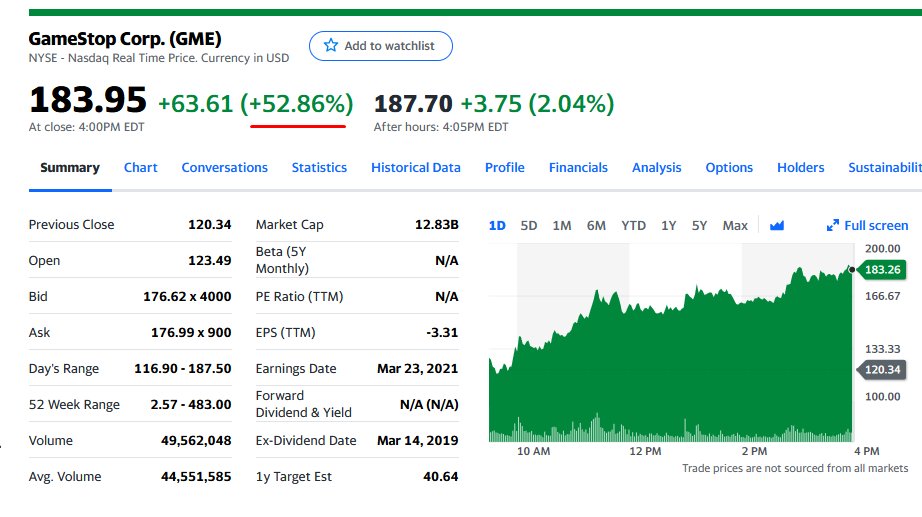Click the 120.34 previous close marker on chart
The width and height of the screenshot is (922, 517).
[881, 369]
